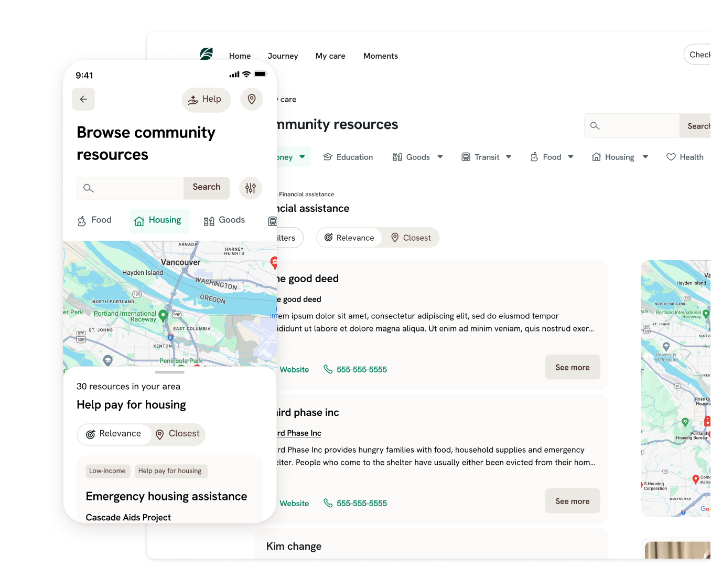Tap the green map marker near Portland Raceway
The height and width of the screenshot is (588, 711).
[163, 315]
